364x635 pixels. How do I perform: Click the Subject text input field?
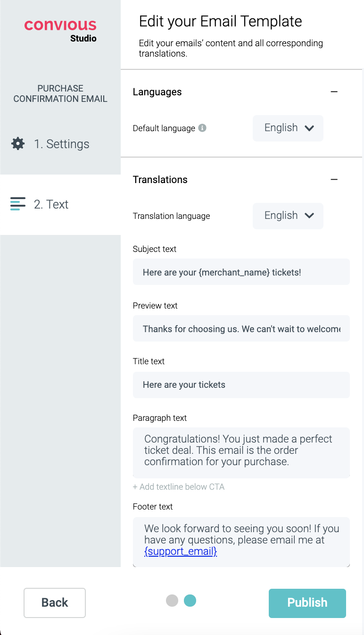(x=241, y=272)
